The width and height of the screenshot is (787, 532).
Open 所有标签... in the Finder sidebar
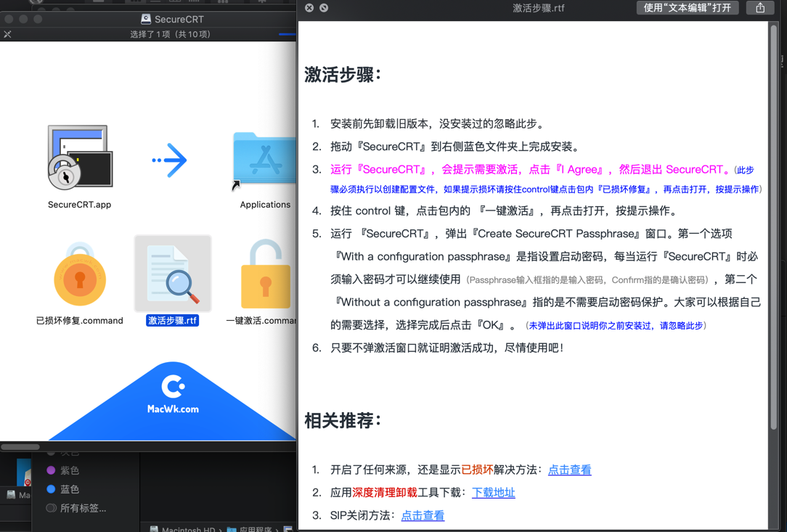coord(76,508)
